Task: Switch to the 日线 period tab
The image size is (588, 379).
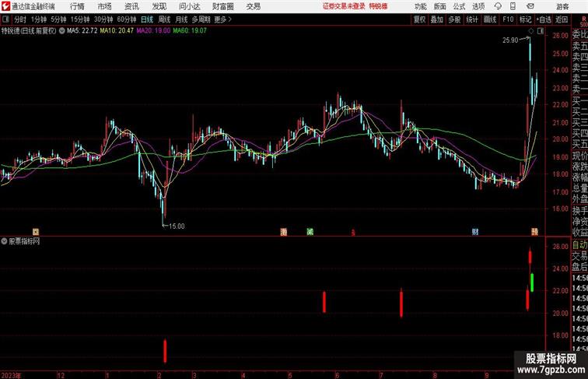Action: 147,19
